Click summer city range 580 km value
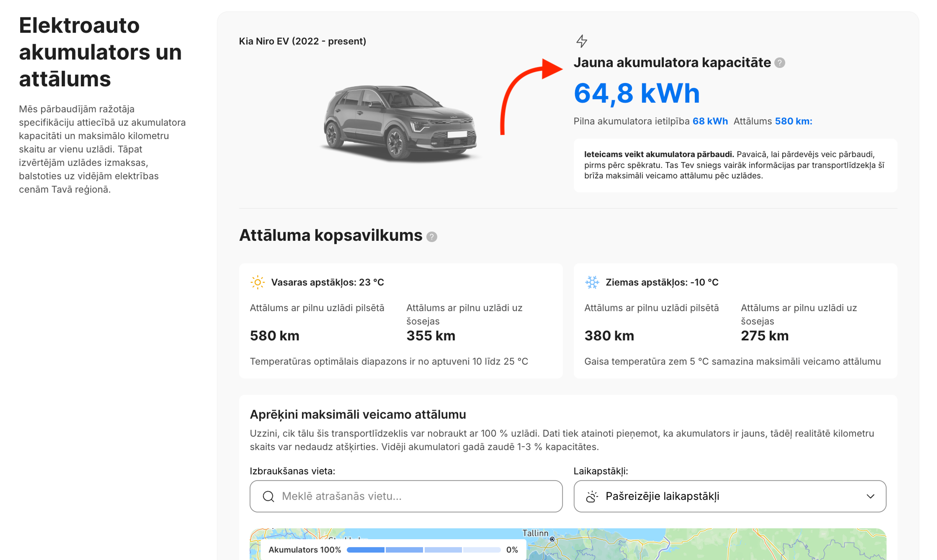This screenshot has width=937, height=560. [275, 335]
